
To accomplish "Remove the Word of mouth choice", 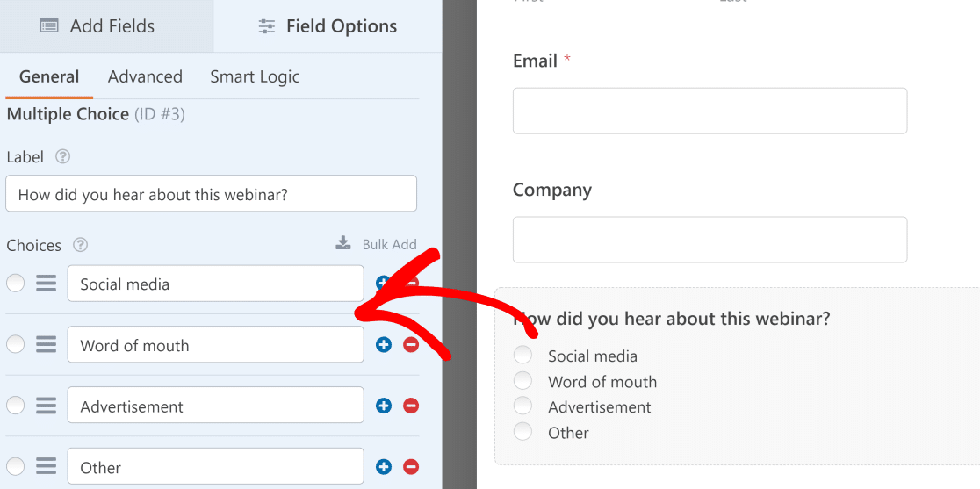I will pos(411,344).
